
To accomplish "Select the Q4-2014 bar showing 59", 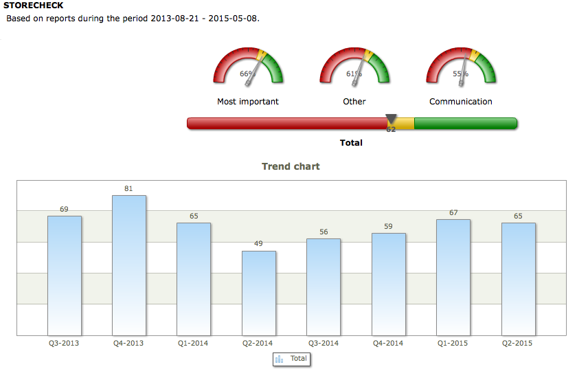I will click(389, 284).
